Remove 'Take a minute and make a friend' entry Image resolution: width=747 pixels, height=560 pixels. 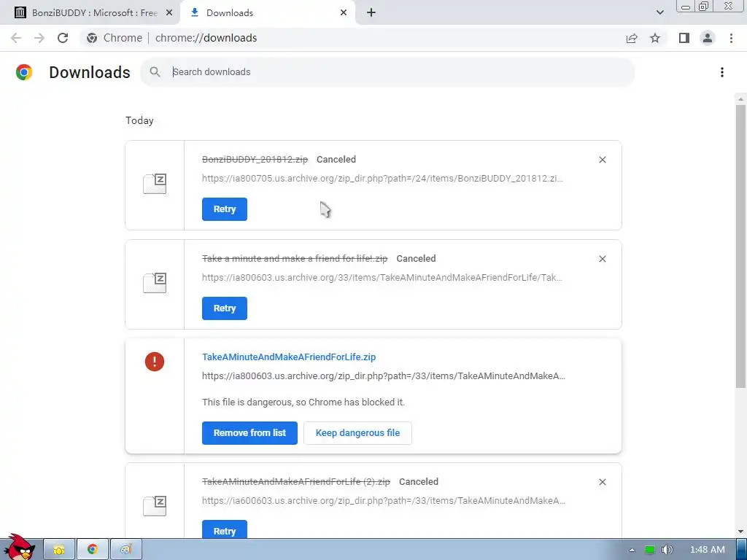tap(602, 259)
